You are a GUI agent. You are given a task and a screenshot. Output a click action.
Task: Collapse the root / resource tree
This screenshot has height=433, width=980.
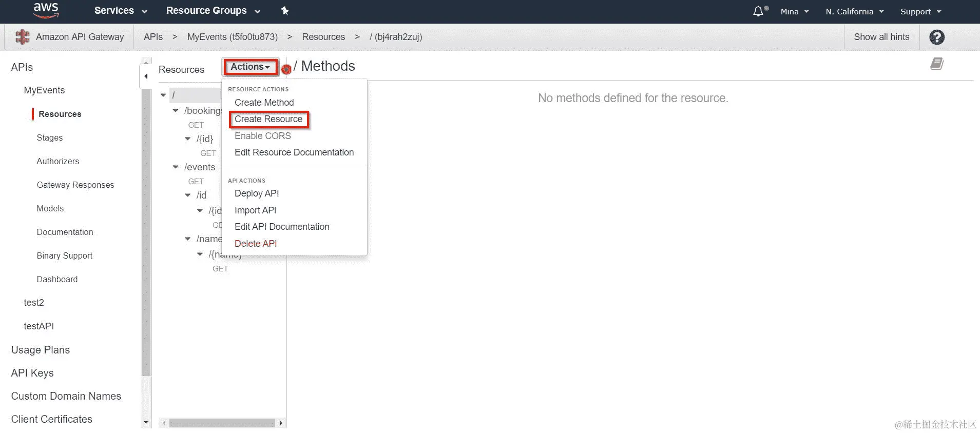[163, 95]
